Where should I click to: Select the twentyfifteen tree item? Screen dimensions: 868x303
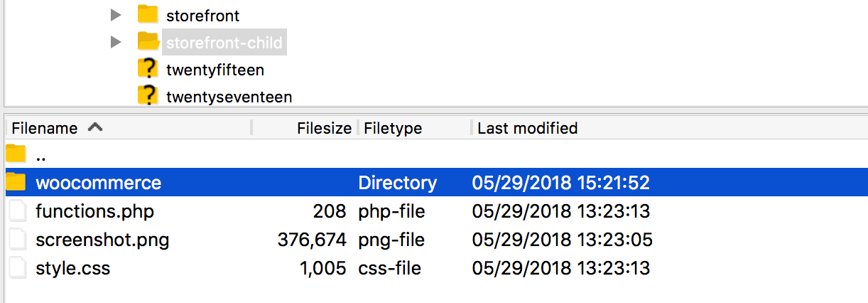(215, 70)
